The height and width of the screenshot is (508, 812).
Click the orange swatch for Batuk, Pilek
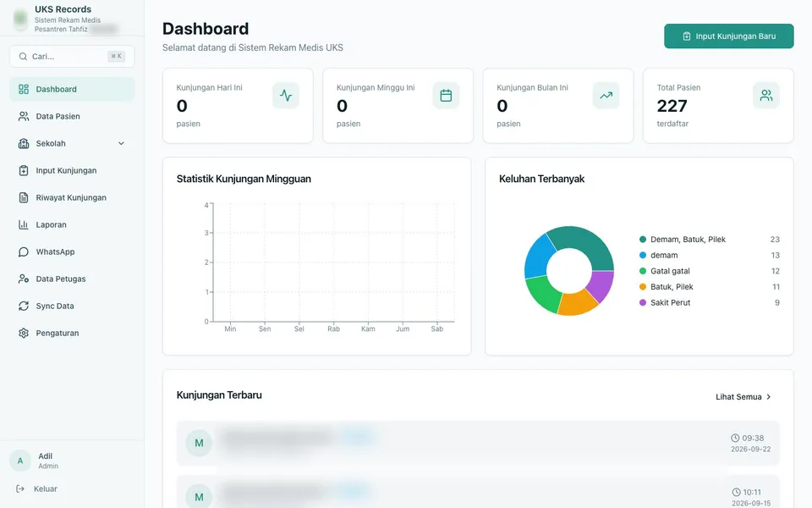643,287
